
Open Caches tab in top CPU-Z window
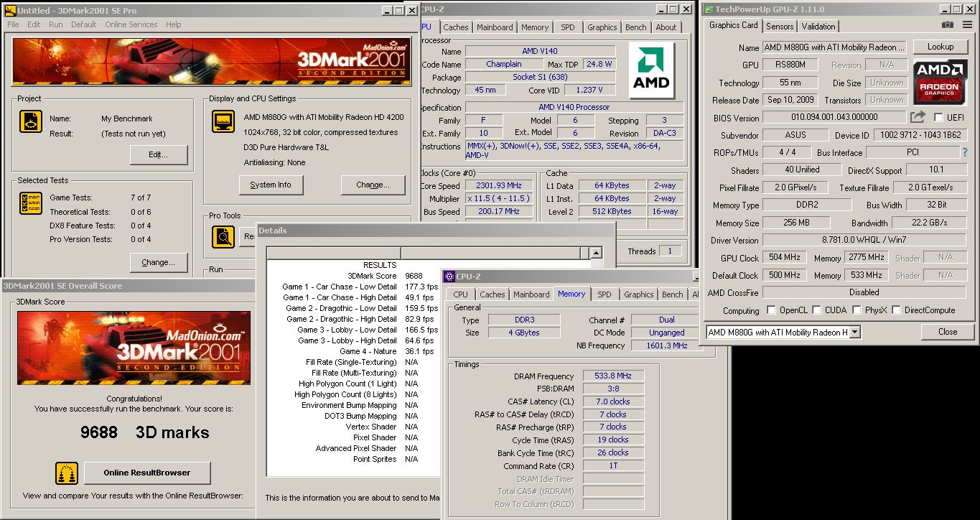tap(455, 27)
